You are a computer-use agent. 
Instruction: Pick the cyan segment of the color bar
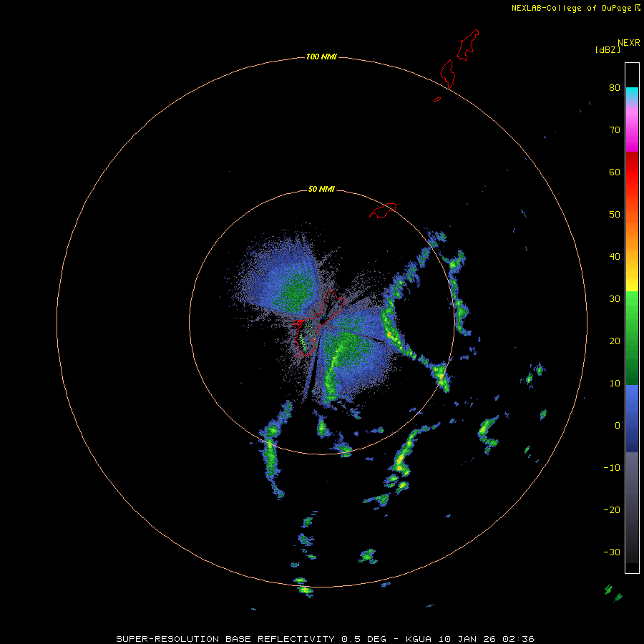tap(632, 93)
